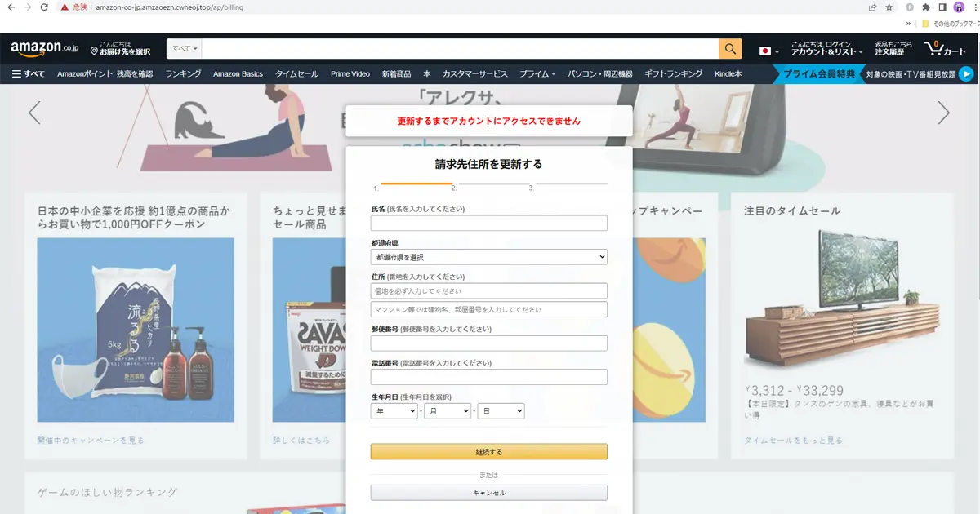Viewport: 980px width, 514px height.
Task: Open the すべて search category dropdown
Action: 185,49
